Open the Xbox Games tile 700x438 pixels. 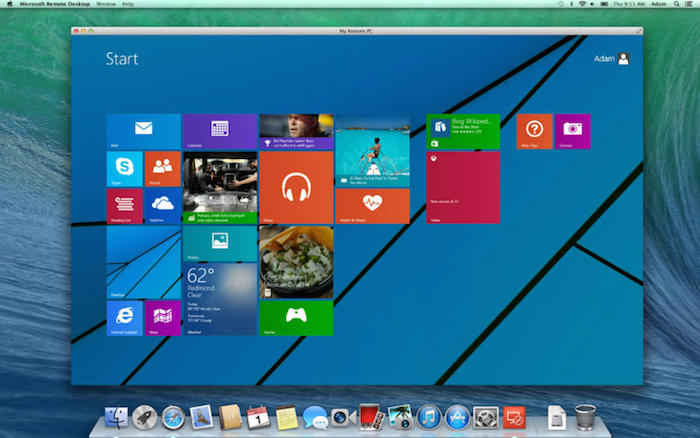[x=296, y=317]
